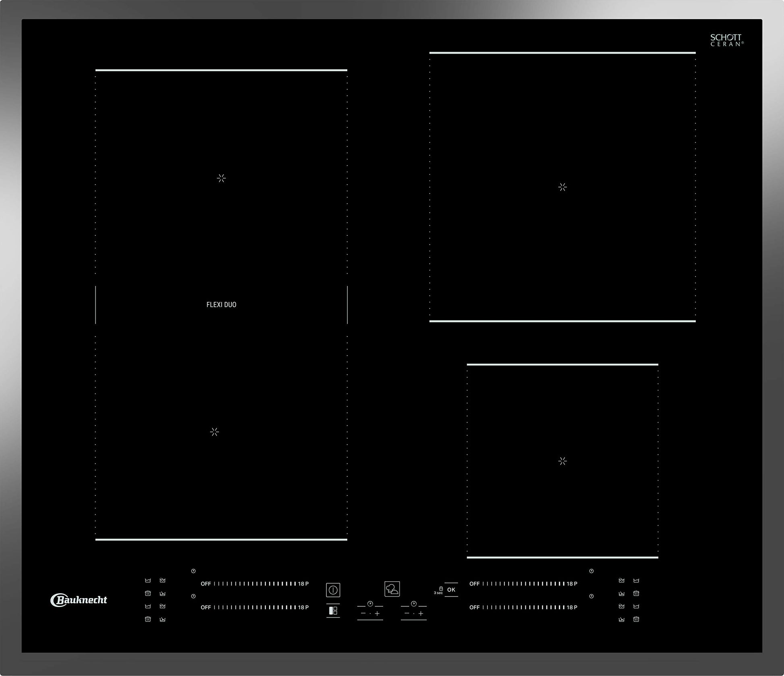This screenshot has height=676, width=784.
Task: Tap the middle of upper right power slider
Action: [523, 584]
